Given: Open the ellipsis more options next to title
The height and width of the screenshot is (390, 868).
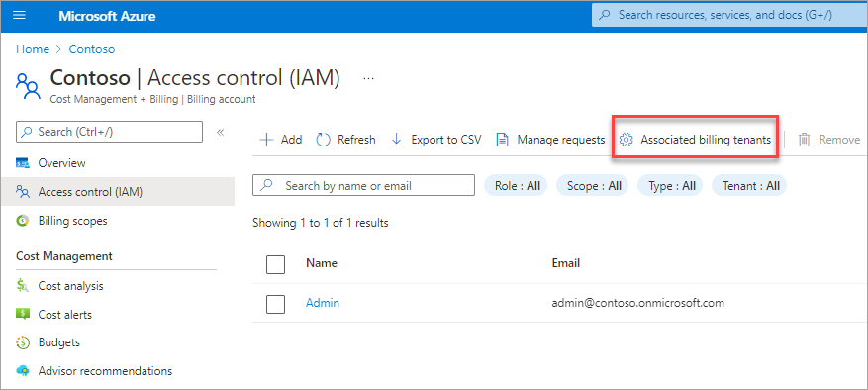Looking at the screenshot, I should click(x=369, y=78).
